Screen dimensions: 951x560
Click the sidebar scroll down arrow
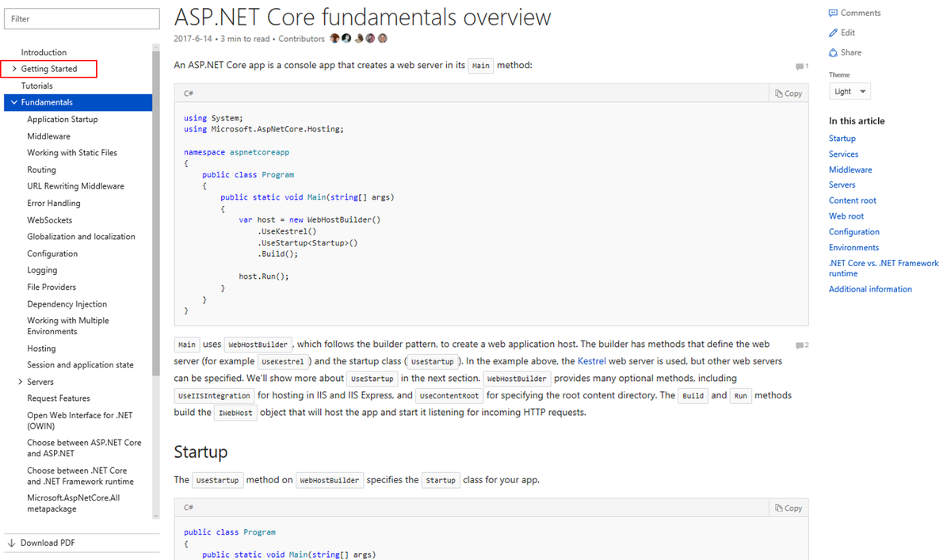click(x=156, y=516)
